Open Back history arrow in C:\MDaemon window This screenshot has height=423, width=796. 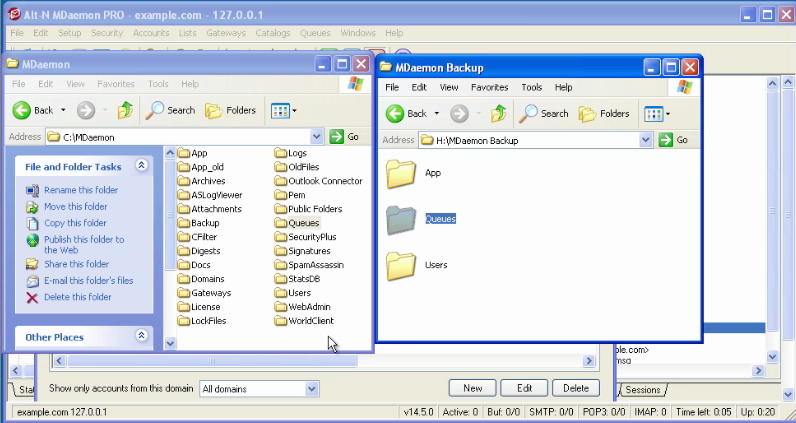(63, 110)
